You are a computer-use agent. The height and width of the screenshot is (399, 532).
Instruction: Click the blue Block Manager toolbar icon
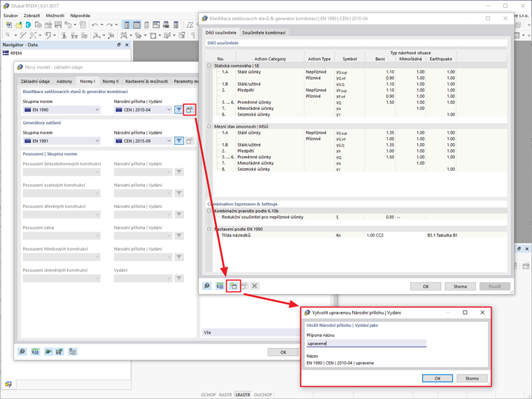[29, 24]
